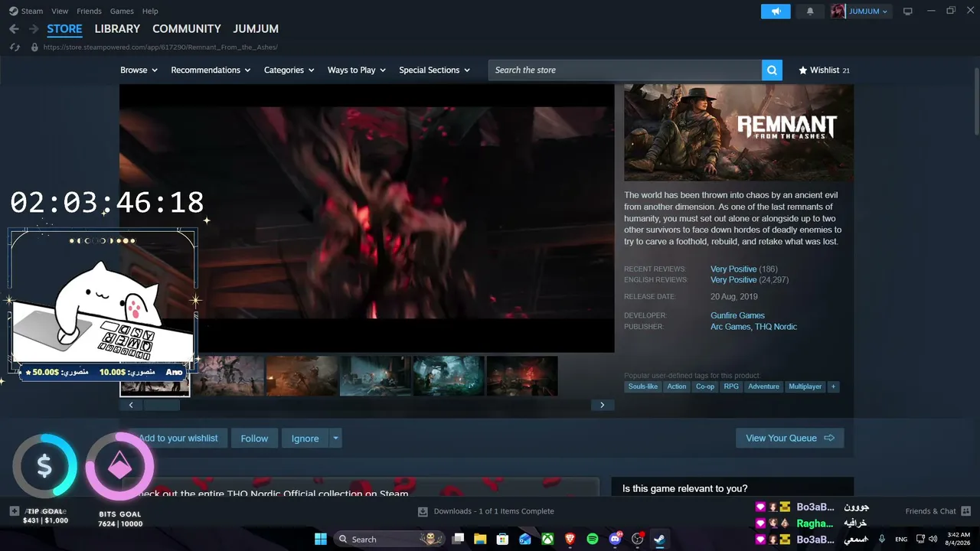The width and height of the screenshot is (980, 551).
Task: Click the Co-op tag
Action: (705, 386)
